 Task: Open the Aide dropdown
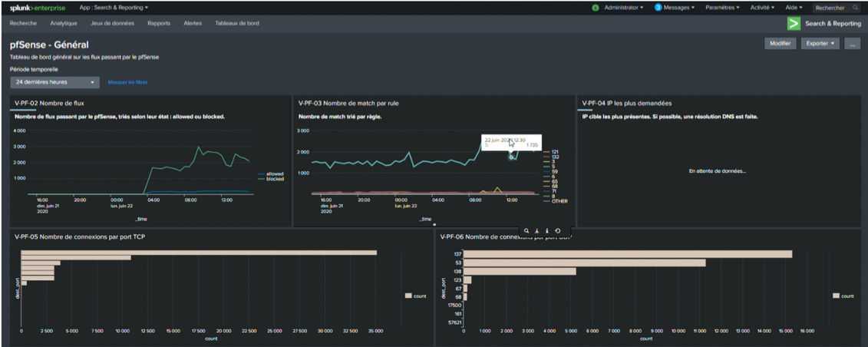point(794,8)
